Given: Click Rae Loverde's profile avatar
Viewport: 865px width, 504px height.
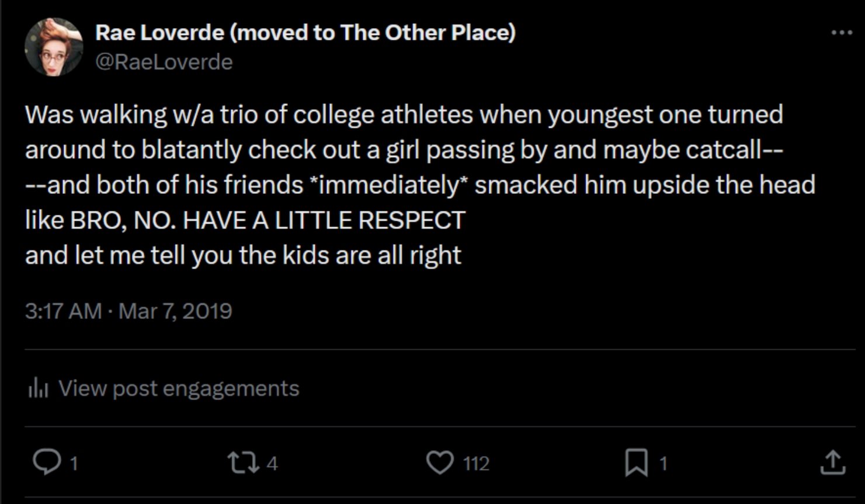Looking at the screenshot, I should pos(54,47).
